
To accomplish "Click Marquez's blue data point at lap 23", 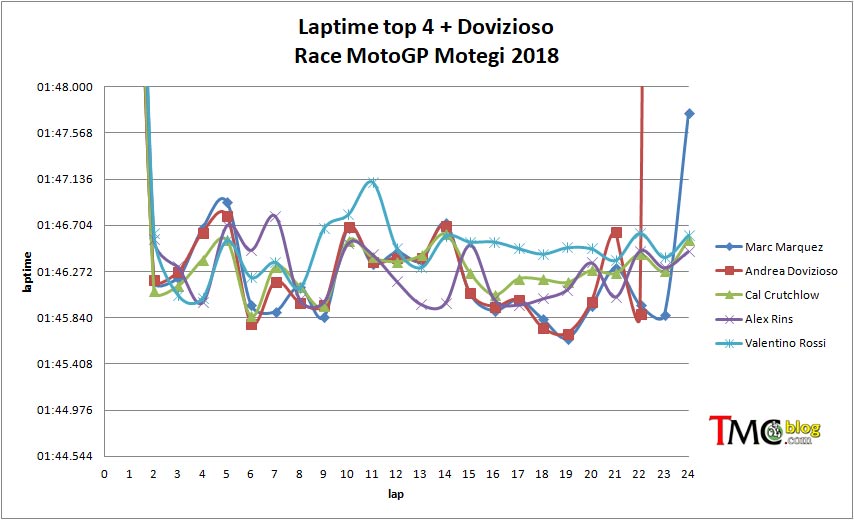I will (665, 316).
